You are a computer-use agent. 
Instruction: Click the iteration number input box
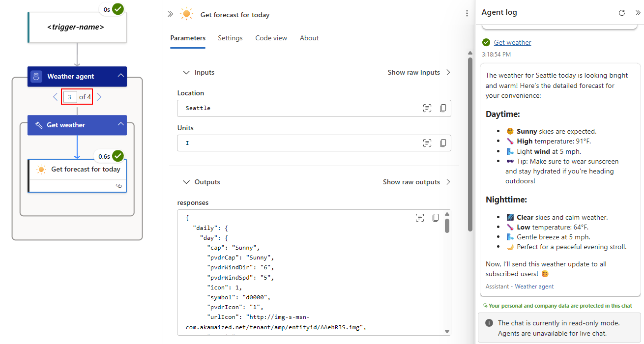[x=69, y=97]
